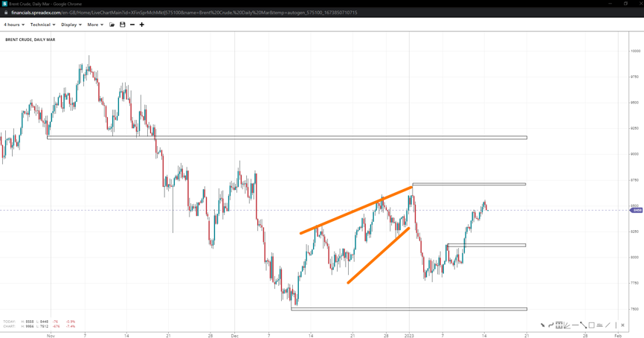The width and height of the screenshot is (644, 338).
Task: Click the save chart floppy disk icon
Action: (x=123, y=25)
